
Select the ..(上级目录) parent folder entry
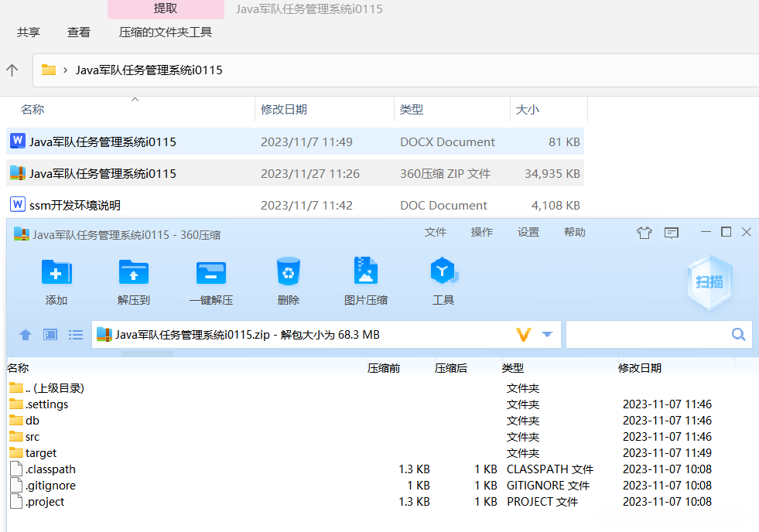pyautogui.click(x=54, y=388)
